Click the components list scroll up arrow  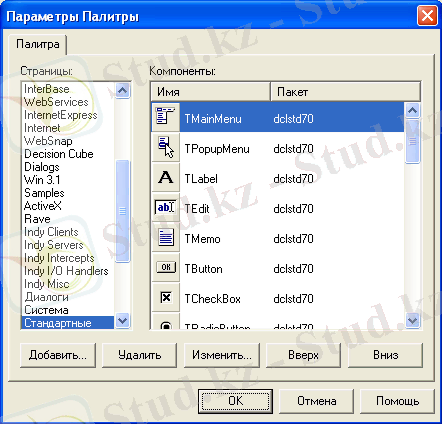coord(413,111)
